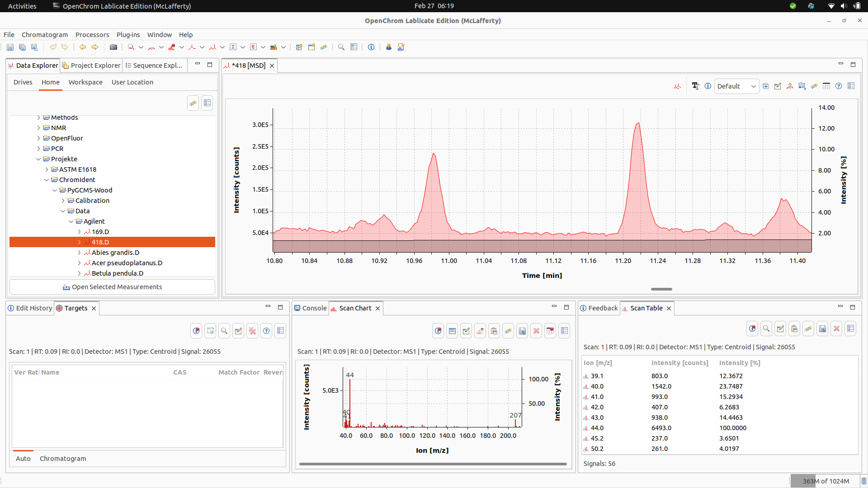Collapse the Projekte folder in tree
This screenshot has height=488, width=868.
tap(38, 159)
